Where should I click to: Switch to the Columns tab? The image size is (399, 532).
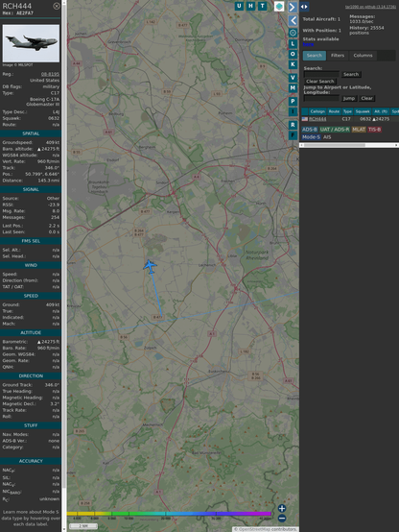point(363,56)
